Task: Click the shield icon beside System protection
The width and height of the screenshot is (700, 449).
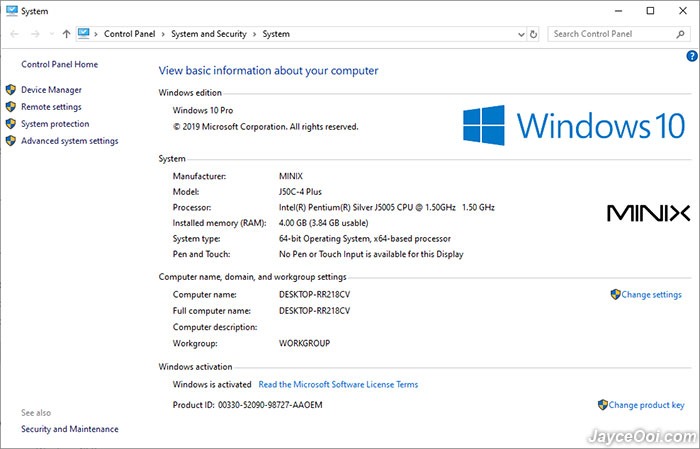Action: click(11, 124)
